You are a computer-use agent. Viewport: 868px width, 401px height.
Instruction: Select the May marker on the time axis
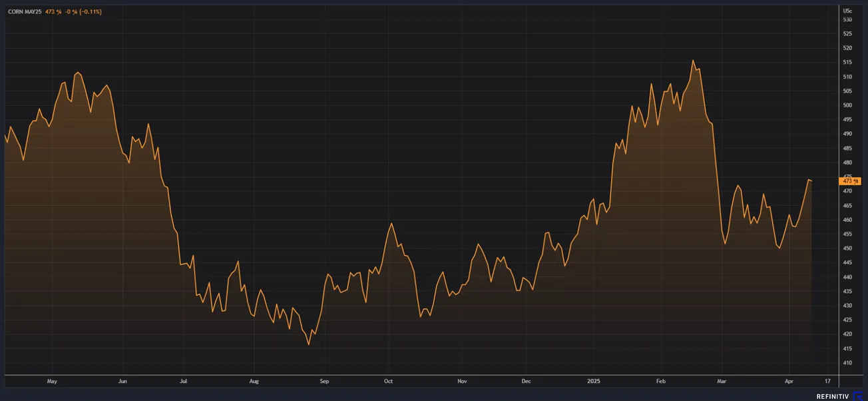pyautogui.click(x=53, y=382)
